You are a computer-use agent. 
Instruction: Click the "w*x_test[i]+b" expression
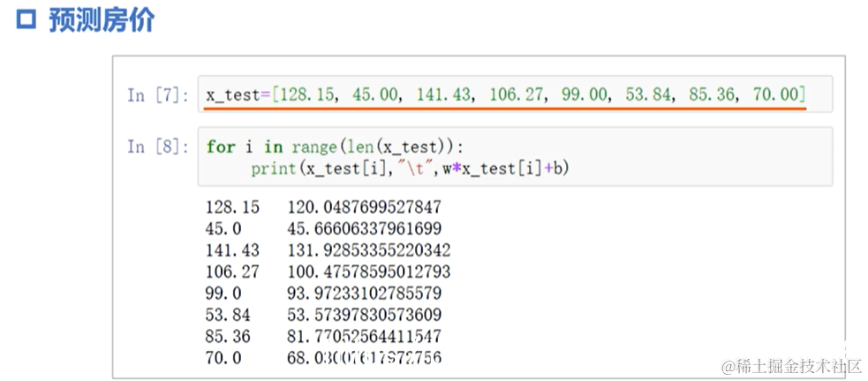click(505, 169)
